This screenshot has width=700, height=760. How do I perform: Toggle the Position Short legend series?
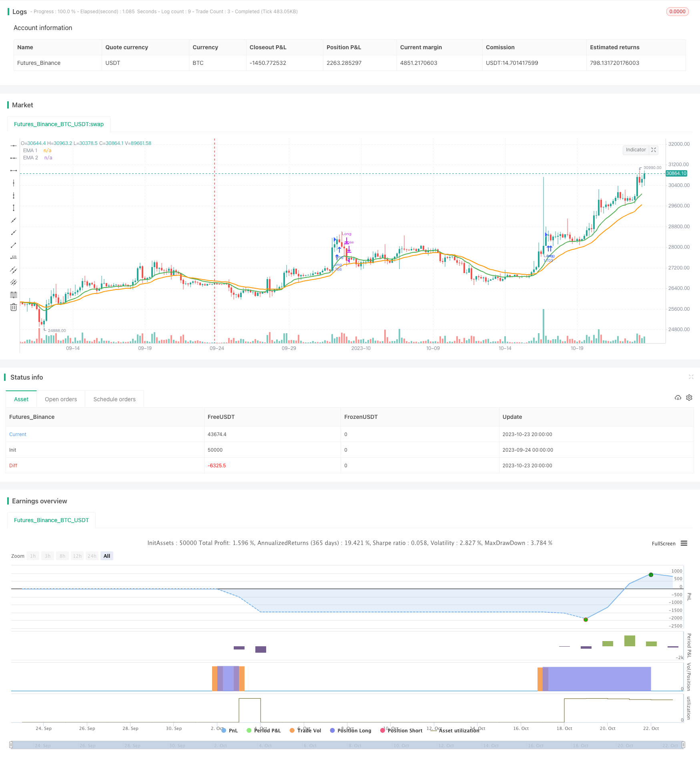[x=401, y=730]
